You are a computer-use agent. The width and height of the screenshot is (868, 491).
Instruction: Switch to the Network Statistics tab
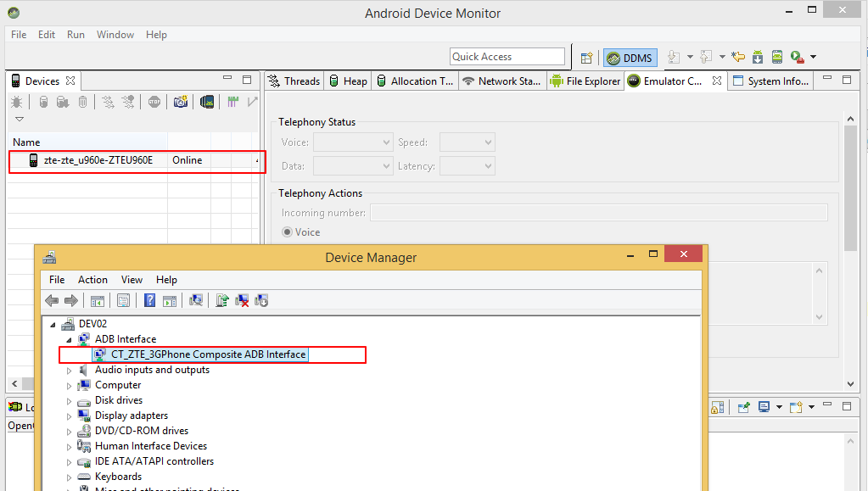pyautogui.click(x=501, y=81)
